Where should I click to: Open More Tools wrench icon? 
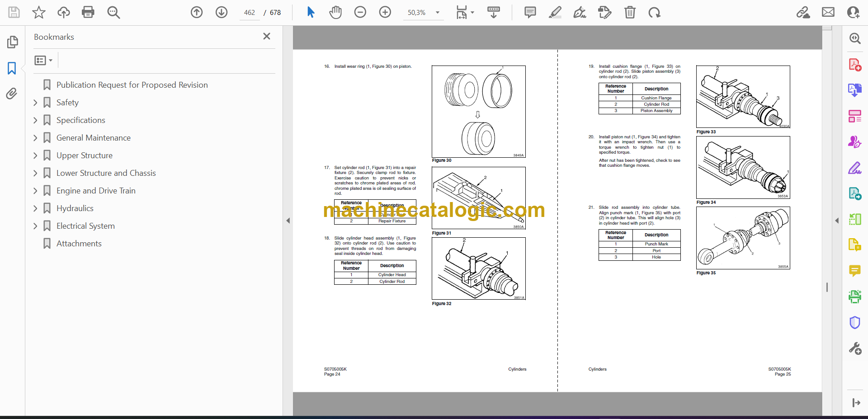[855, 348]
